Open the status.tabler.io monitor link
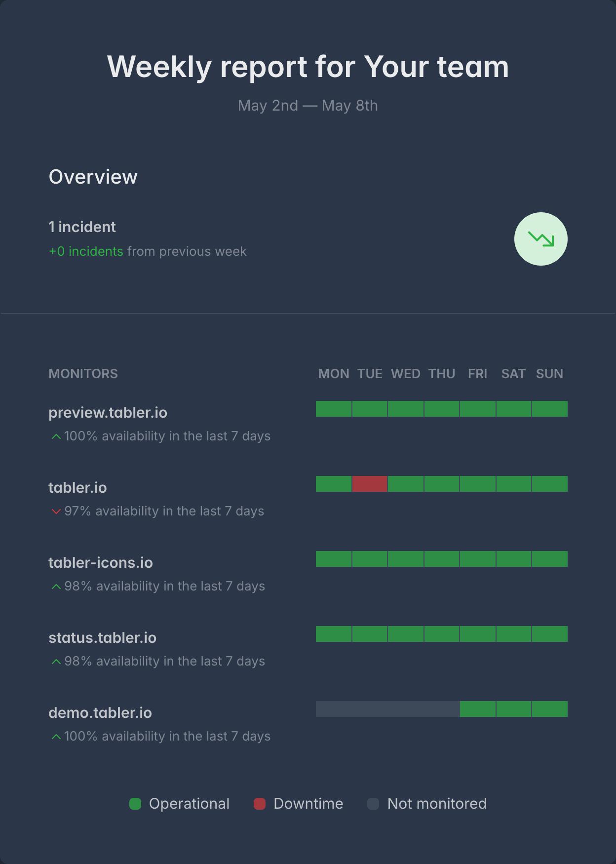 (x=102, y=638)
